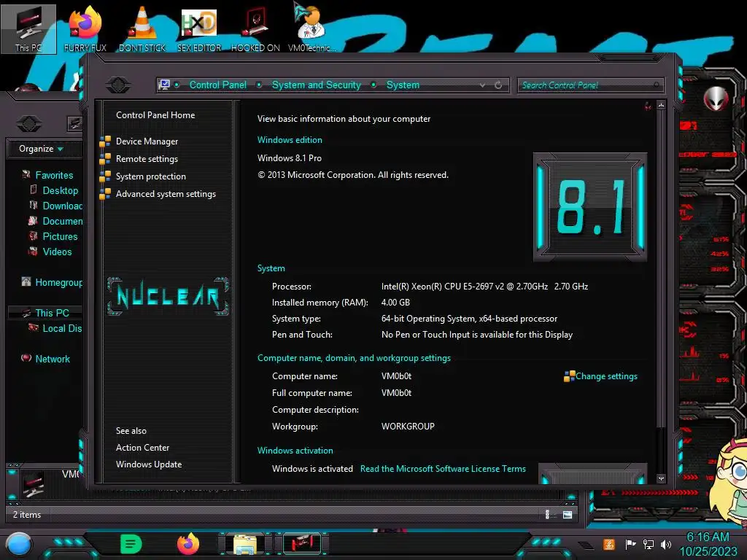Open File Explorer from the taskbar
Viewport: 747px width, 560px height.
245,544
